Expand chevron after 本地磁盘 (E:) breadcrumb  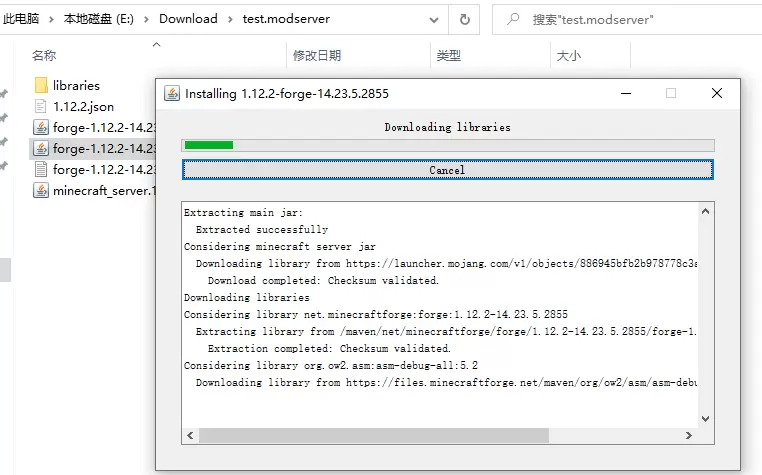click(x=146, y=20)
